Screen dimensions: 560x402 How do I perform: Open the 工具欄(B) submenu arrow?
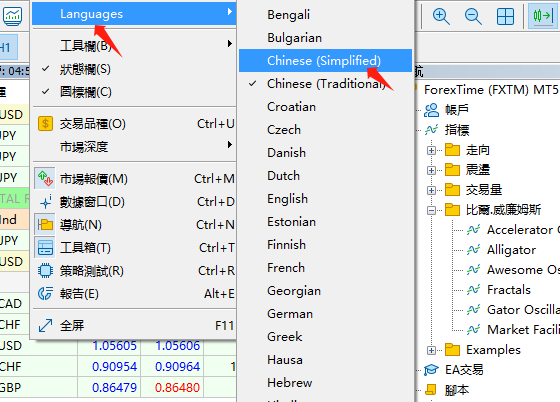(x=230, y=44)
